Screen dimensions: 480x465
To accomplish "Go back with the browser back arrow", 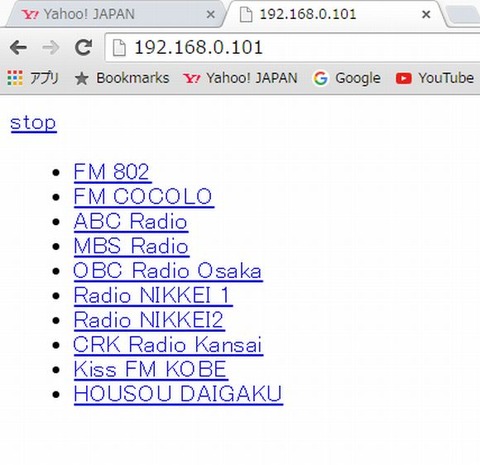I will pyautogui.click(x=18, y=48).
